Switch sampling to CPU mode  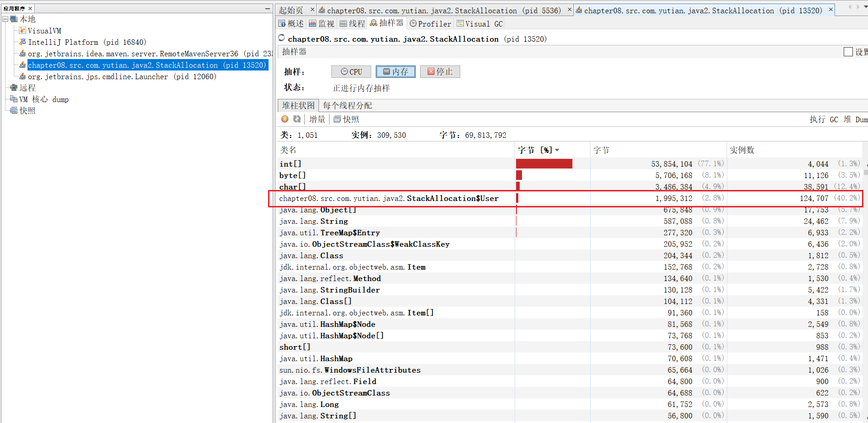click(x=352, y=72)
